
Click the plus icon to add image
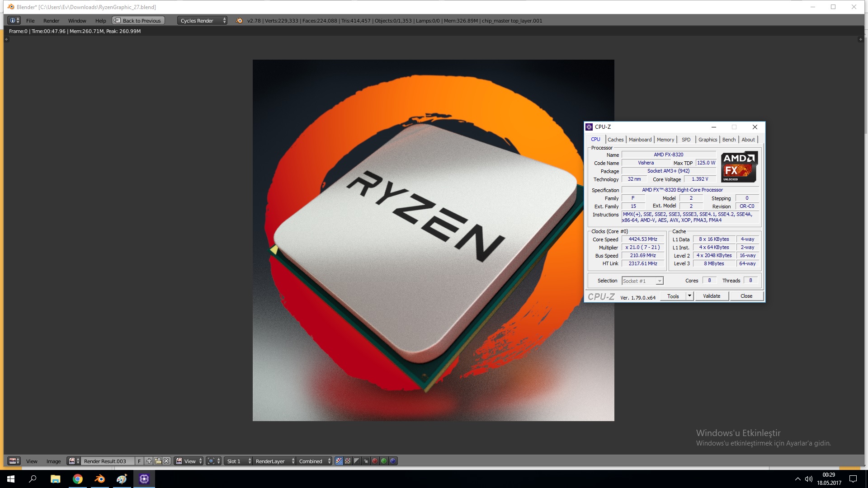(149, 461)
